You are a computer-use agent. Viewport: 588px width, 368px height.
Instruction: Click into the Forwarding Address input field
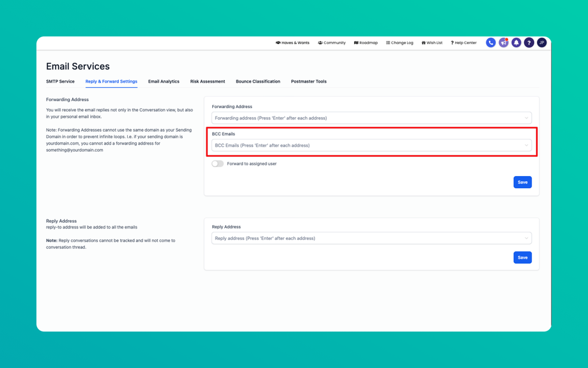pyautogui.click(x=371, y=118)
